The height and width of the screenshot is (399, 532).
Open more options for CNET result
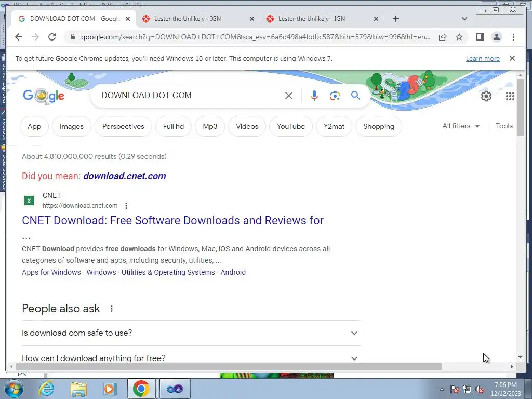pyautogui.click(x=126, y=206)
